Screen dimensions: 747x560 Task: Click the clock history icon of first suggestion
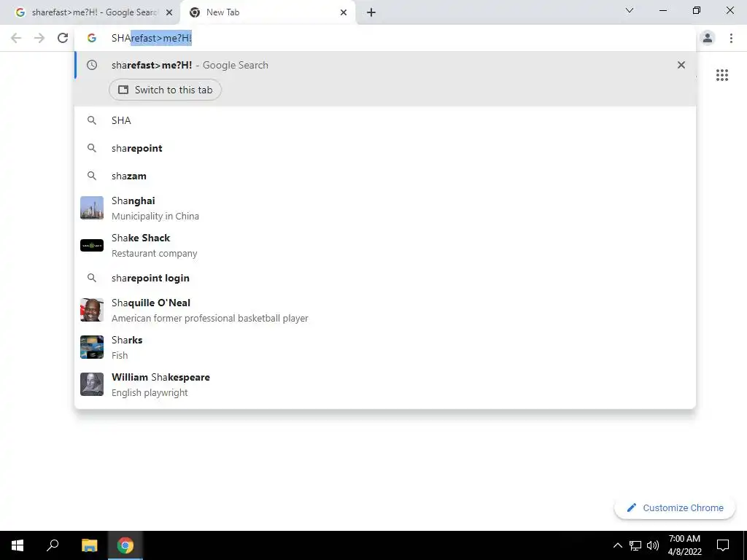point(92,65)
